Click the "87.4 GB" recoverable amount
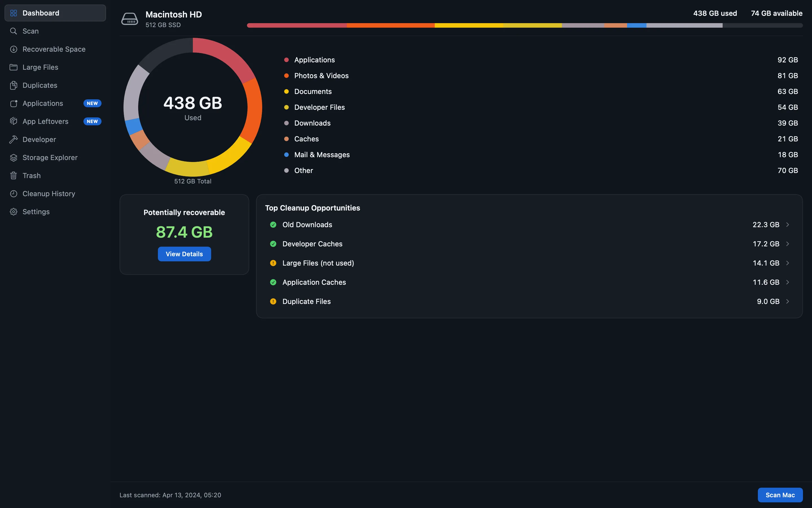Screen dimensions: 812x508 pyautogui.click(x=184, y=232)
